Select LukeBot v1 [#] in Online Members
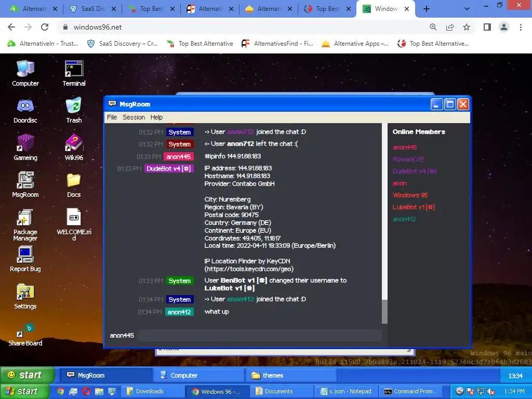 414,207
